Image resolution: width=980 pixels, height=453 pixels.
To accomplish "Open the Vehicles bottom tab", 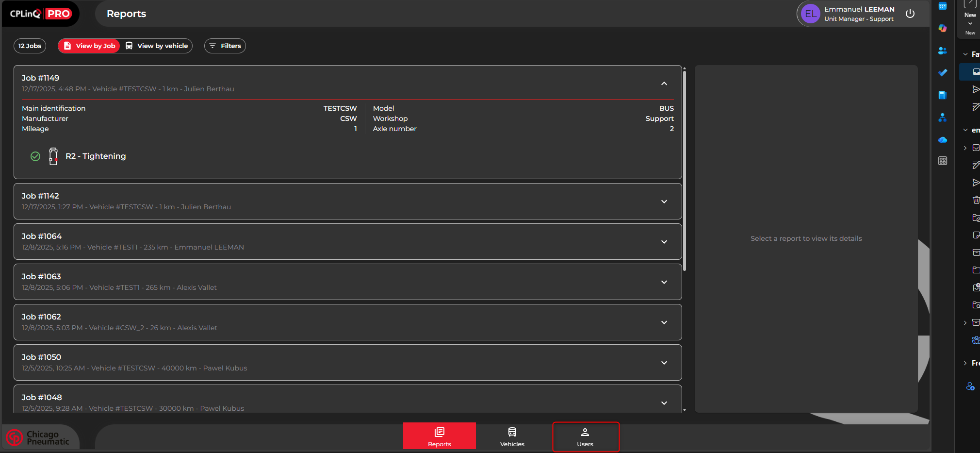I will (x=512, y=436).
